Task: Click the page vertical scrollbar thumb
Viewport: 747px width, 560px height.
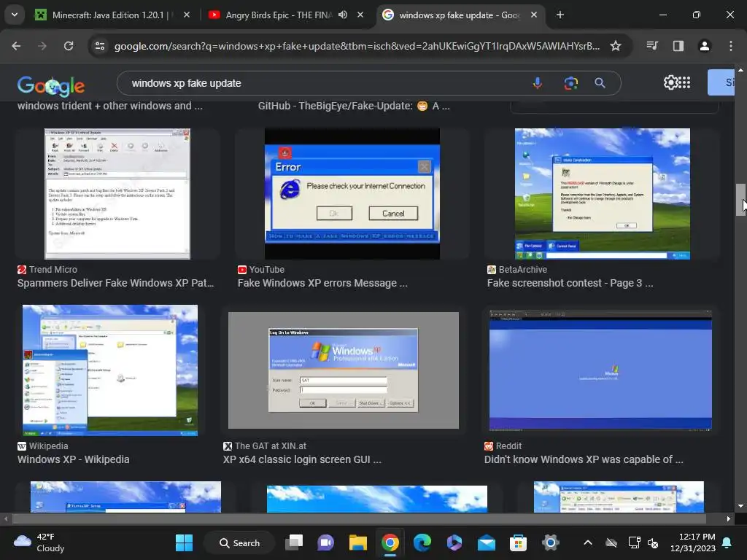Action: (741, 200)
